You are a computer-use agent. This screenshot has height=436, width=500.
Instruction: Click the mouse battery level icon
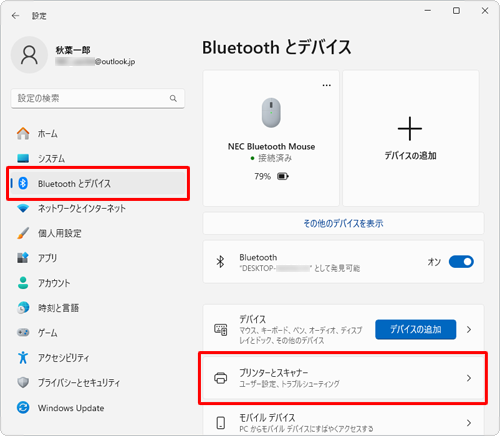(283, 176)
